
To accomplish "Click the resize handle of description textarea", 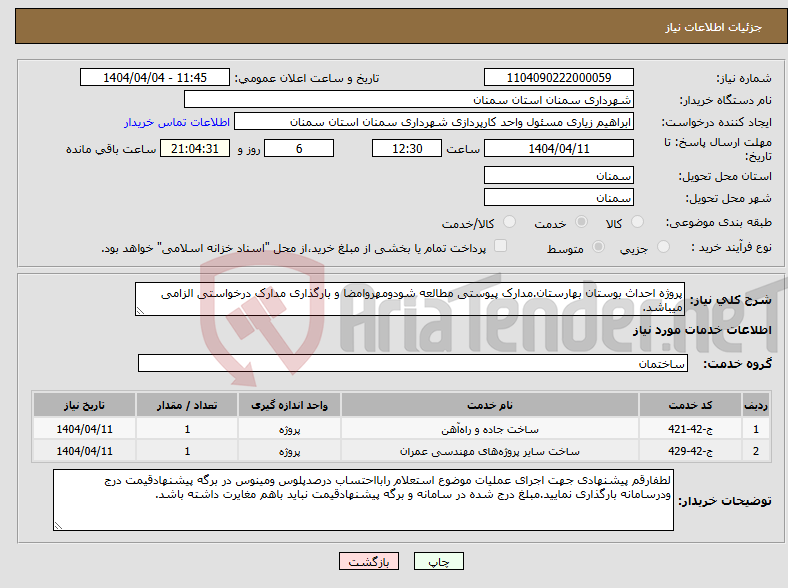I will [x=140, y=311].
